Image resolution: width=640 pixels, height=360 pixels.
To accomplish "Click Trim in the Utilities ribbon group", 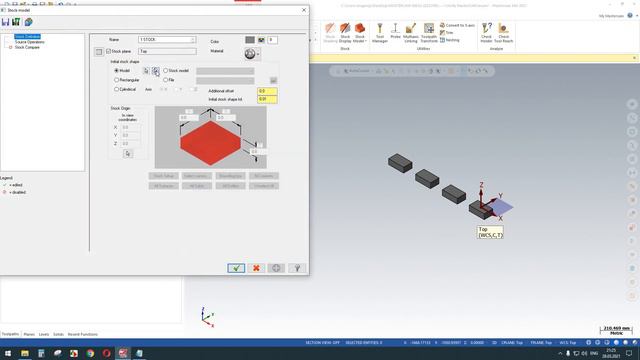I will pyautogui.click(x=447, y=33).
